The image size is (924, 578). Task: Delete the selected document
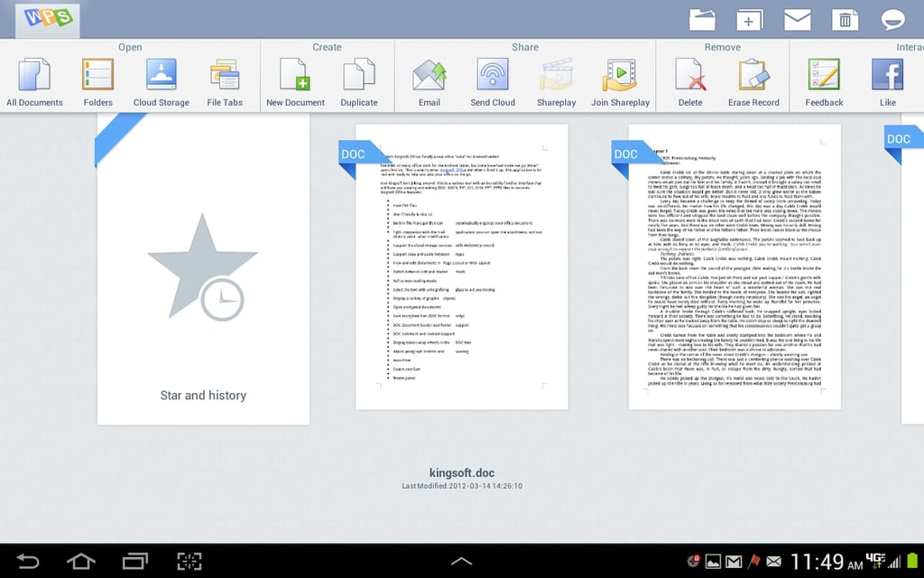(x=690, y=82)
